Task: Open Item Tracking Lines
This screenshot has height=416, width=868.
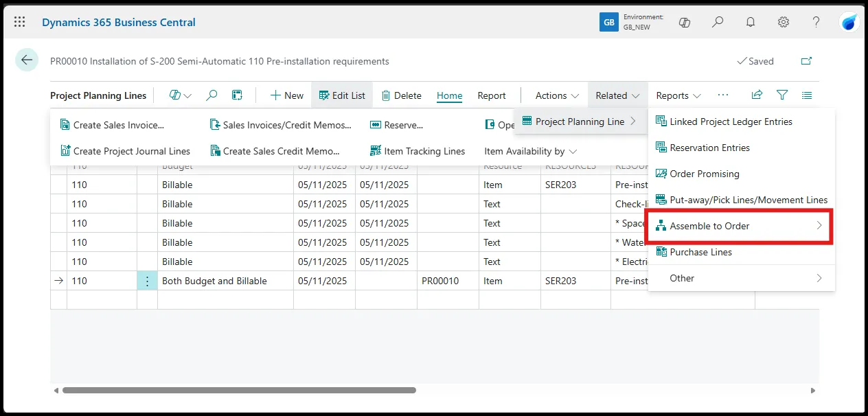Action: point(418,151)
